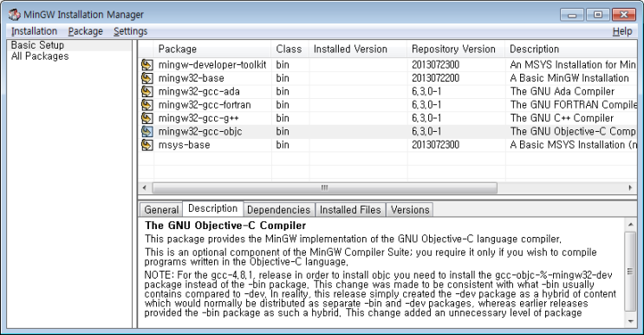
Task: Switch to the Versions tab
Action: [410, 210]
